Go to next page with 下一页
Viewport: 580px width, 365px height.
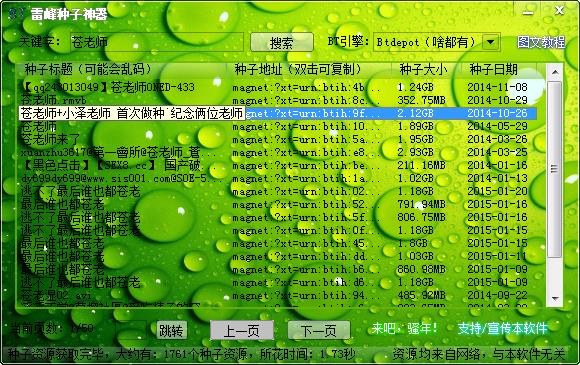point(319,330)
